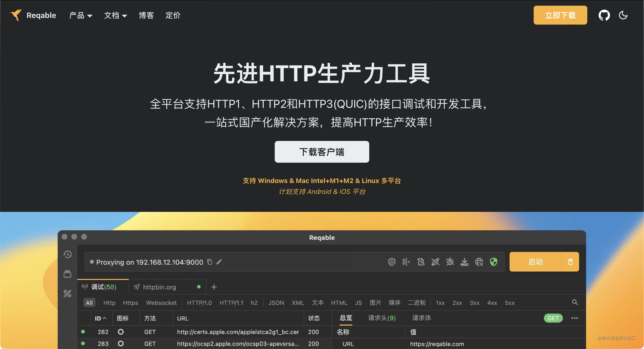
Task: Open the 定价 nav link
Action: pos(173,16)
